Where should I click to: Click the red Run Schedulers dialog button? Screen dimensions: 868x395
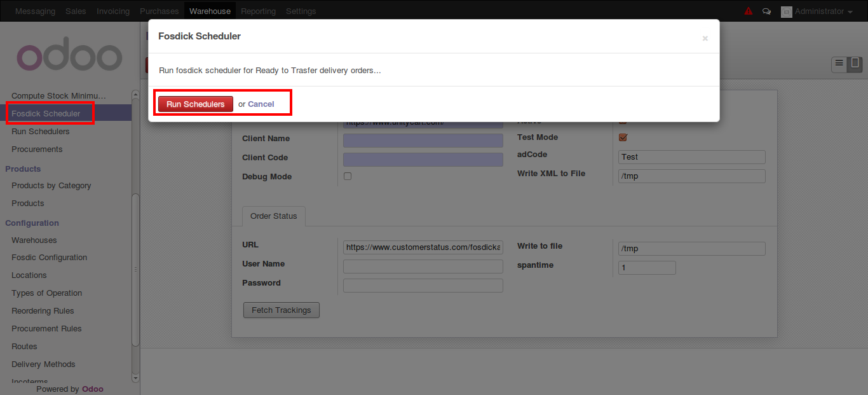tap(196, 104)
